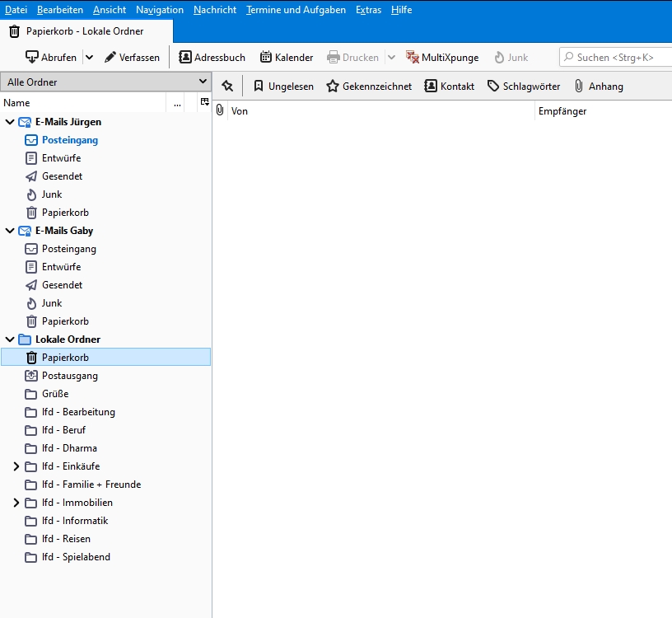Open the Ansicht menu

point(110,9)
